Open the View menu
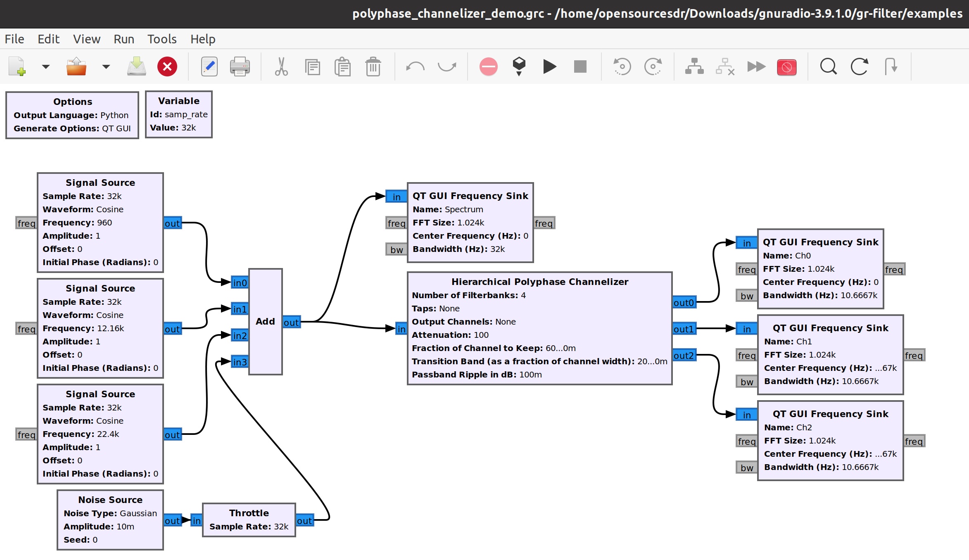This screenshot has width=969, height=560. click(x=87, y=39)
